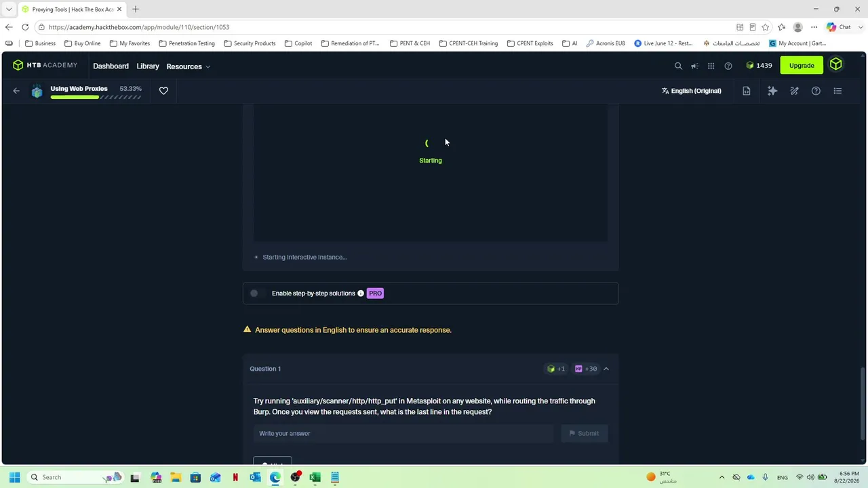Open the Acronis EU8 bookmark
This screenshot has height=488, width=868.
click(x=606, y=43)
